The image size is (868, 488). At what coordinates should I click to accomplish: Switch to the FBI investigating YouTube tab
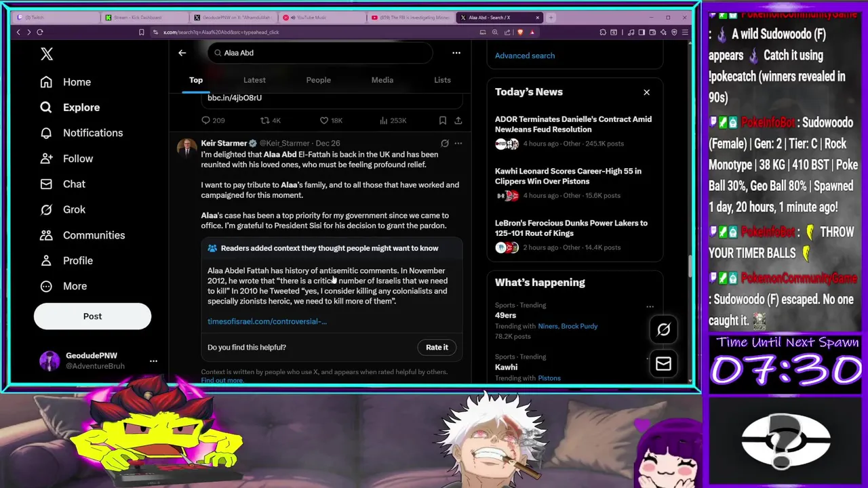[410, 18]
